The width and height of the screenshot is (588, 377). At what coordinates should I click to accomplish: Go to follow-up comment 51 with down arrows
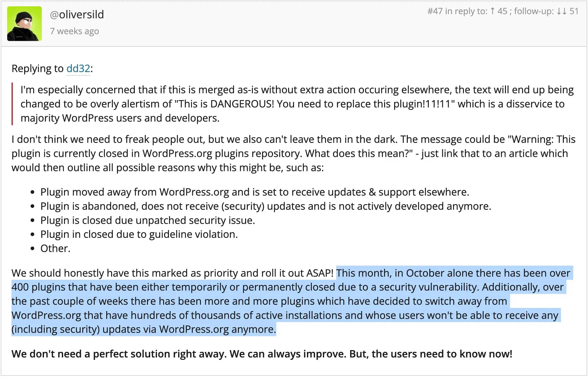[x=568, y=11]
